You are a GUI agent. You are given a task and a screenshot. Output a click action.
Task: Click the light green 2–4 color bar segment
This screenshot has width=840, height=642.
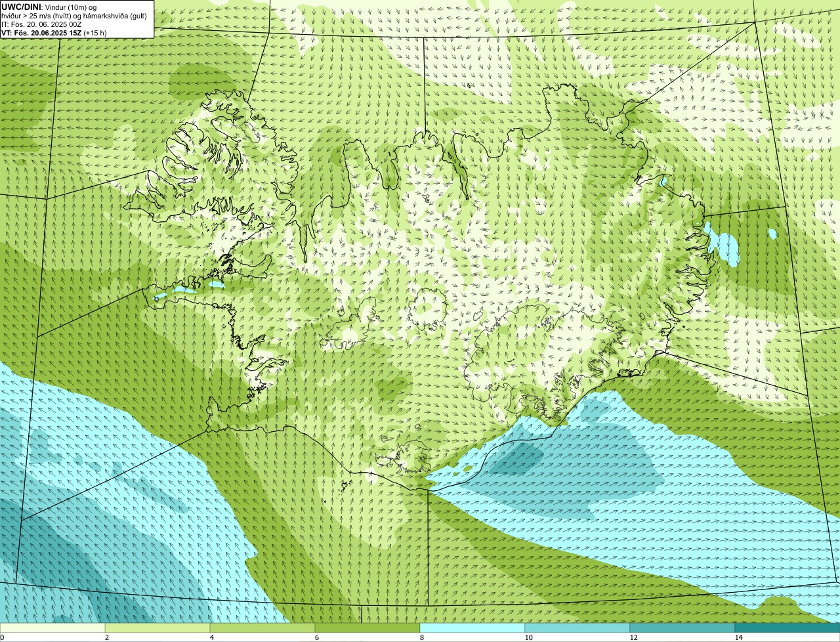157,628
